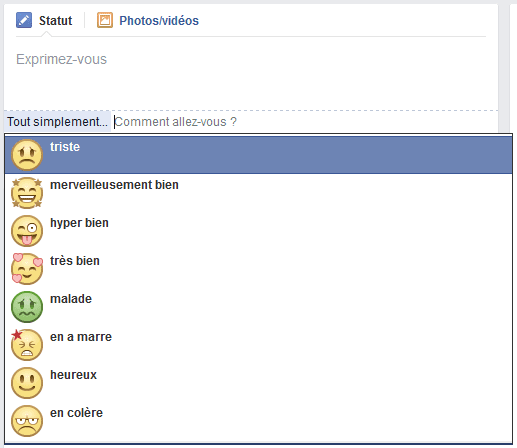Select the 'triste' feeling option
The width and height of the screenshot is (517, 448).
tap(258, 155)
